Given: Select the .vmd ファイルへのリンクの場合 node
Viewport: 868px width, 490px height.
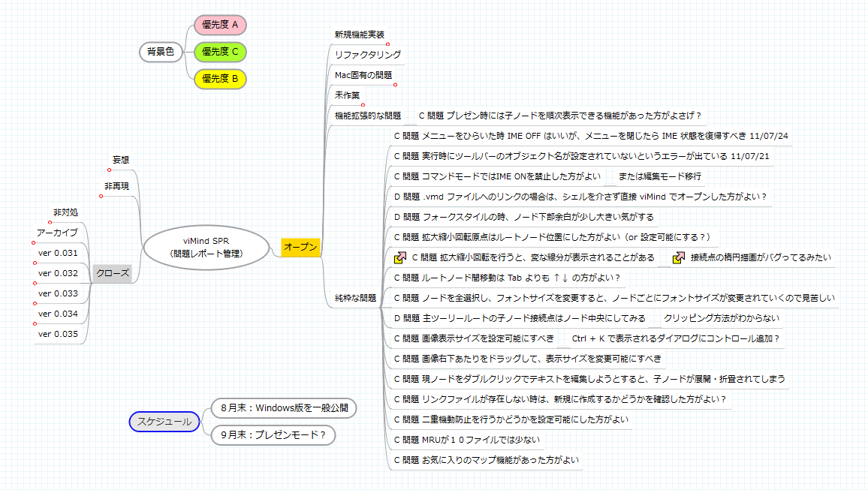Looking at the screenshot, I should click(580, 197).
